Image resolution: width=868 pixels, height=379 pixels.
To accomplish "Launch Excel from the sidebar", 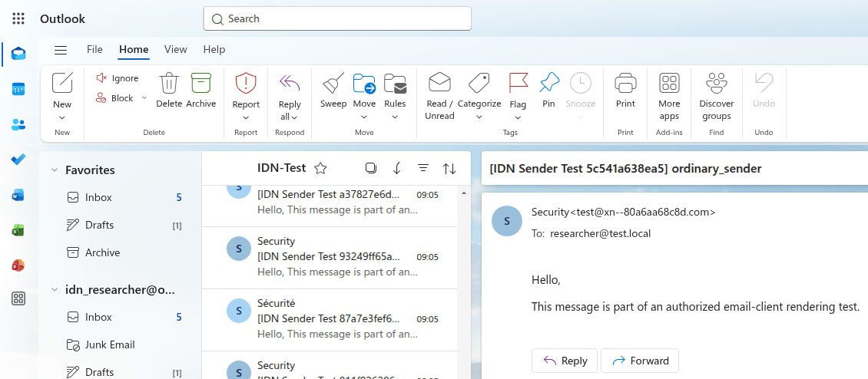I will 18,230.
